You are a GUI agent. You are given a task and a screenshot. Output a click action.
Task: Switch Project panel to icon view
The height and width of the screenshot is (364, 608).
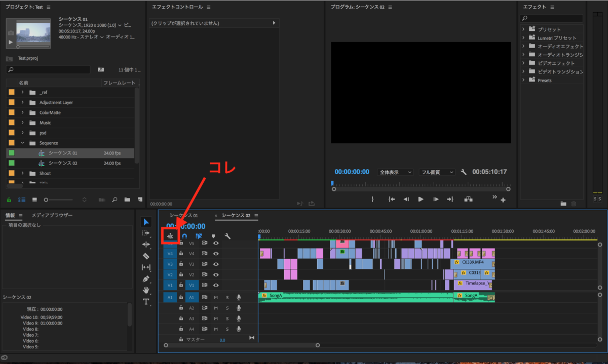34,199
